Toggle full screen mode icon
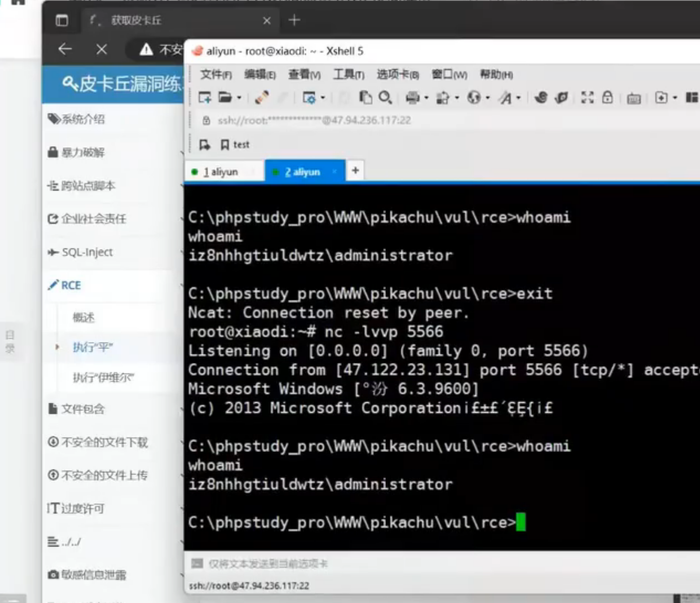 point(587,97)
